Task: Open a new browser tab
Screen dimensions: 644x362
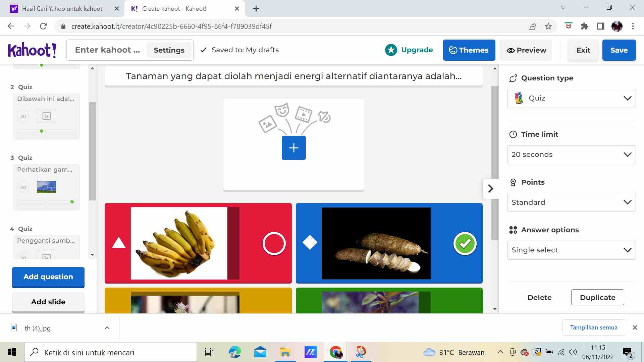Action: coord(256,9)
